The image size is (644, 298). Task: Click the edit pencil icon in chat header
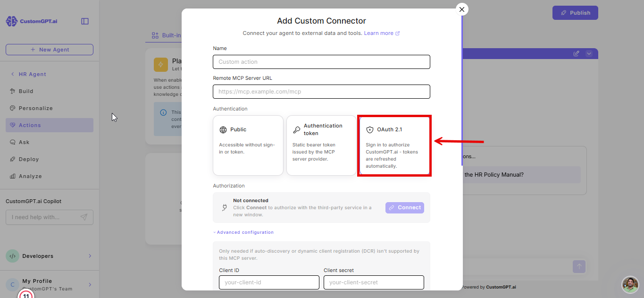576,53
